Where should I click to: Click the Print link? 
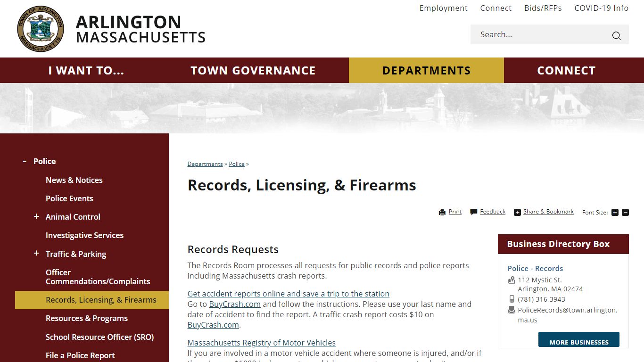point(455,212)
